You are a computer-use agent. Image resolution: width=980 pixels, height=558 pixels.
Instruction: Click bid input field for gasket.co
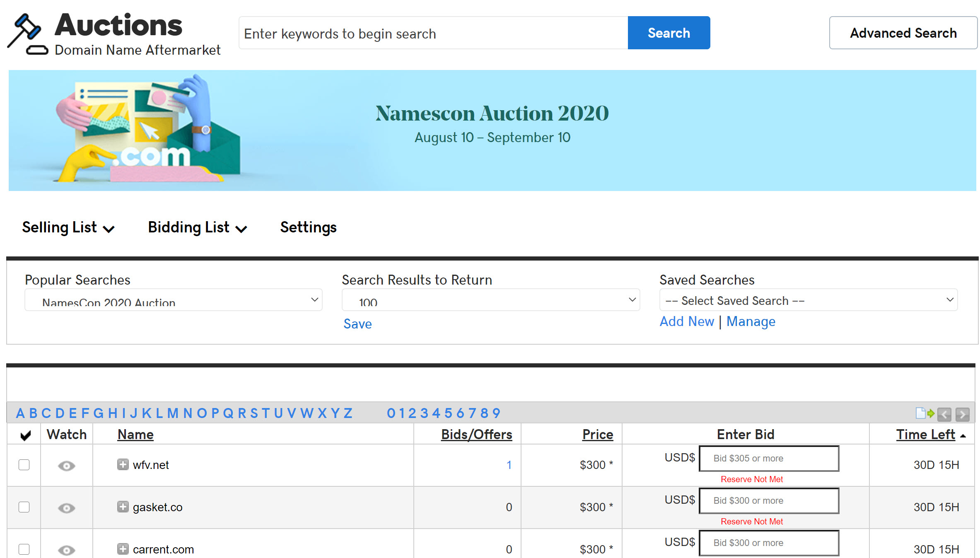(769, 501)
